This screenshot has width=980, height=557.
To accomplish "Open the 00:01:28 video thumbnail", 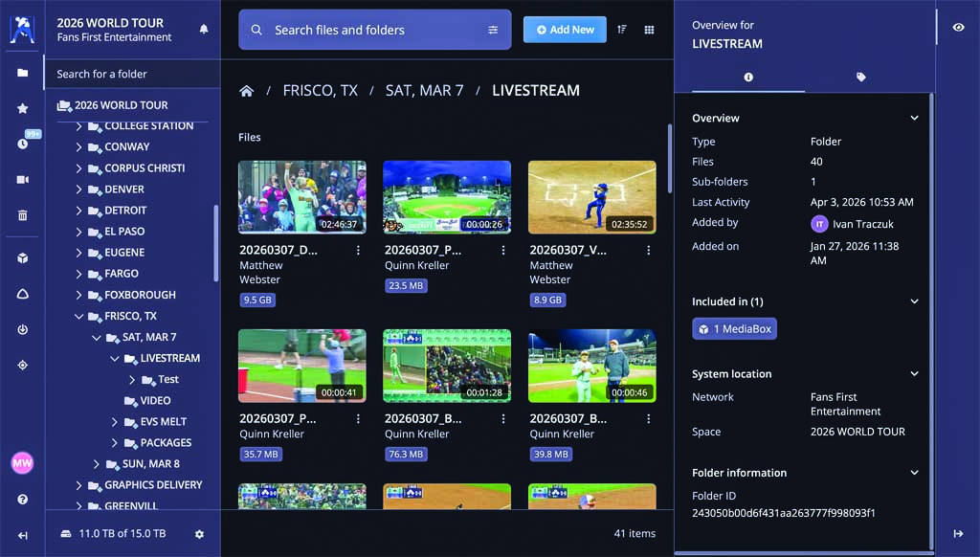I will (x=447, y=367).
